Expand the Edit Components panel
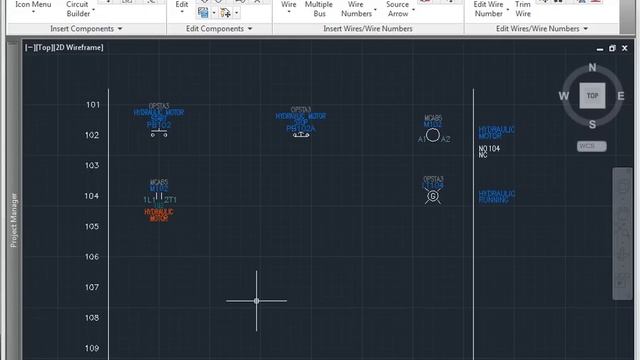 point(219,29)
